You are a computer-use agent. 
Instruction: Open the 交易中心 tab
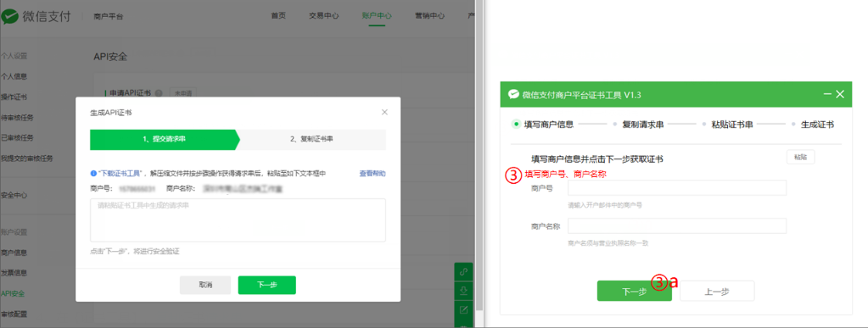324,15
